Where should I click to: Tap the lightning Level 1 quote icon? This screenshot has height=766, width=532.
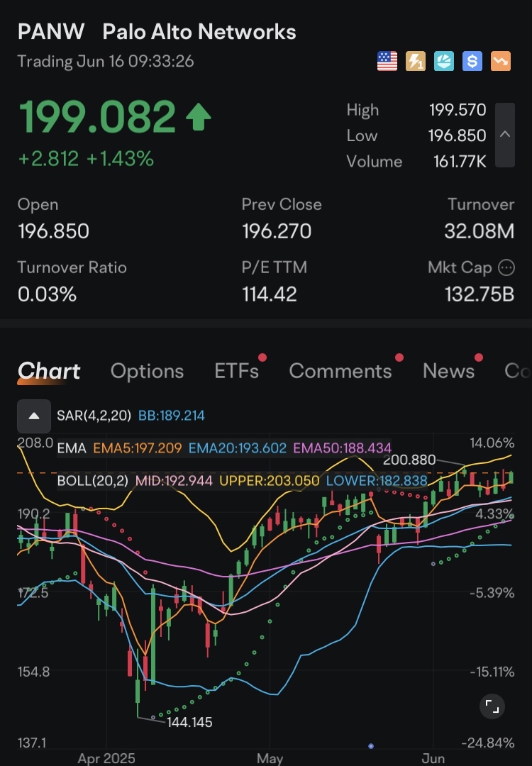(x=415, y=62)
